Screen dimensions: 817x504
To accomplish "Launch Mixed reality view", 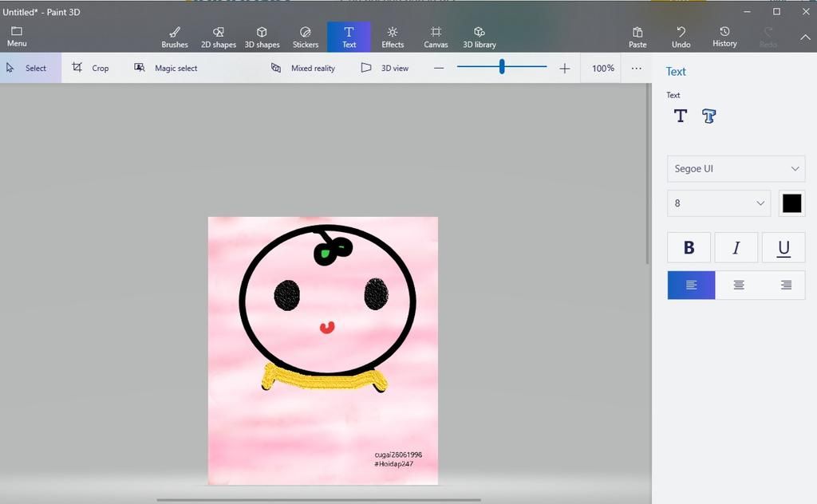I will click(302, 68).
